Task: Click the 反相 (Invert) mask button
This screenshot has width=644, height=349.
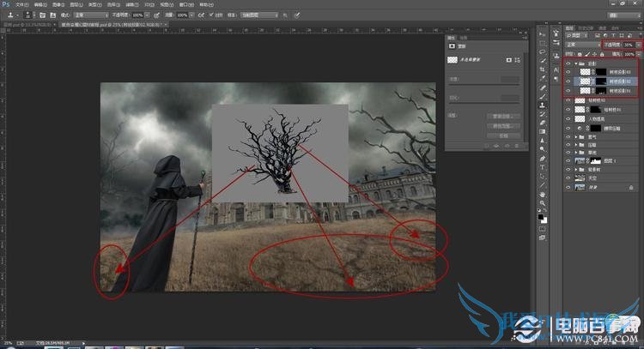Action: pos(503,135)
